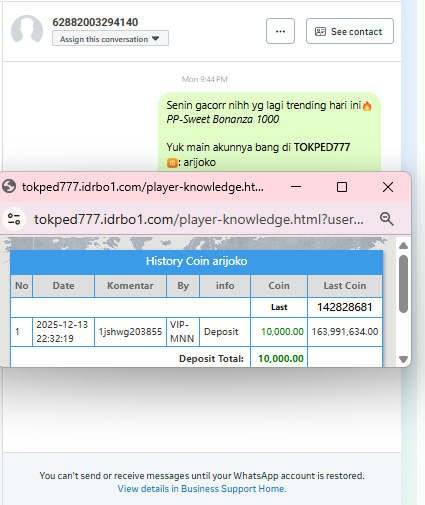Click the Date column header

coord(63,286)
